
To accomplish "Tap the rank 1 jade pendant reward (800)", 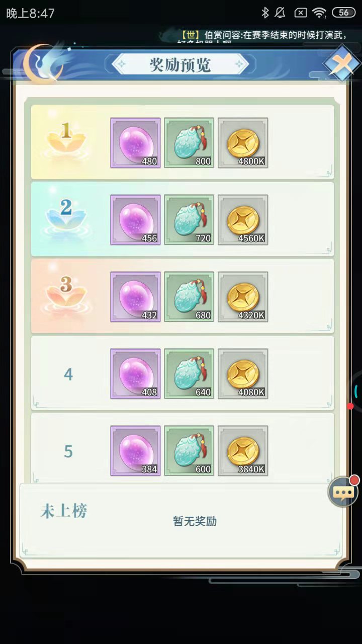I will pos(189,143).
